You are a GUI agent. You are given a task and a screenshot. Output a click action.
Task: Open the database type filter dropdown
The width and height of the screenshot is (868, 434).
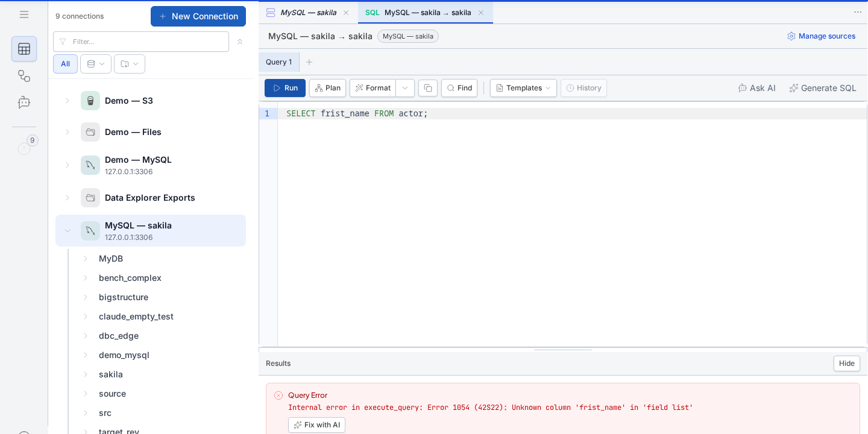coord(96,64)
